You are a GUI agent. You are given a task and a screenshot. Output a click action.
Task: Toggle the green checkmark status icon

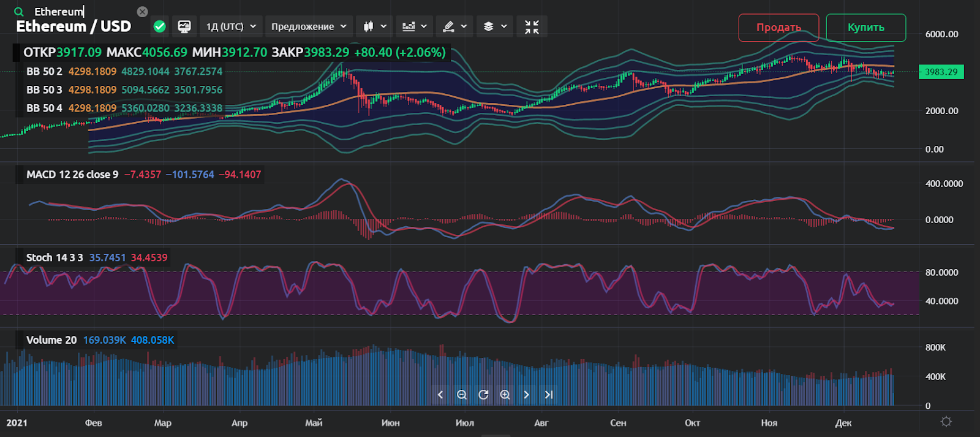pos(159,26)
